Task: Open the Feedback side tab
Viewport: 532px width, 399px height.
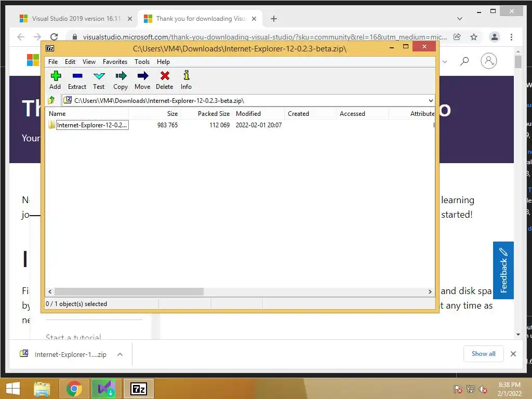Action: (503, 270)
